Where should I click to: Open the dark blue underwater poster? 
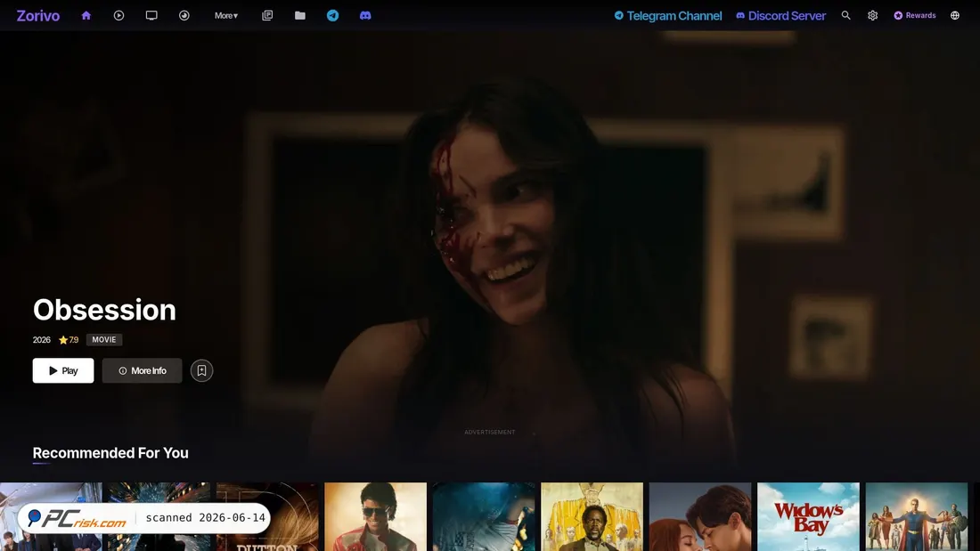[x=484, y=516]
